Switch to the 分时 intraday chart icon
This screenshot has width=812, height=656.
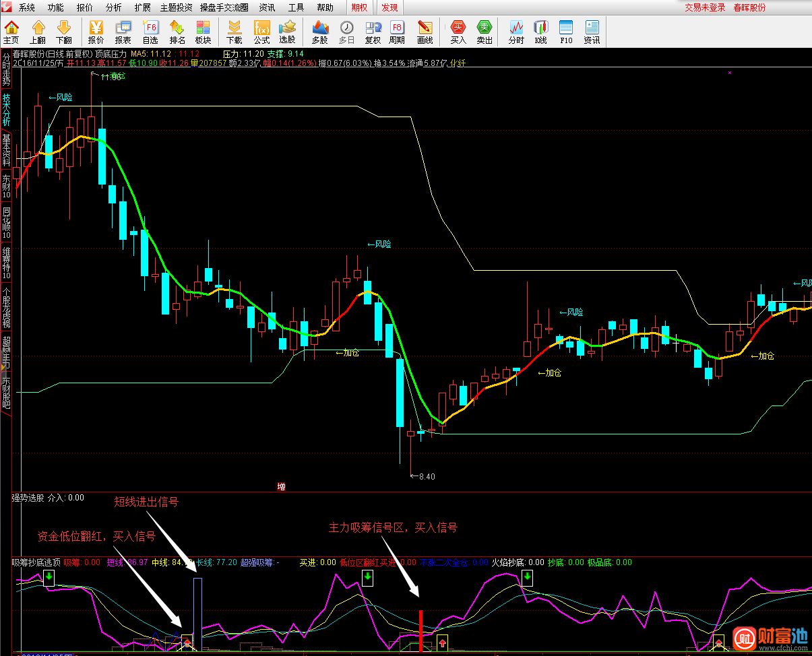[x=516, y=32]
